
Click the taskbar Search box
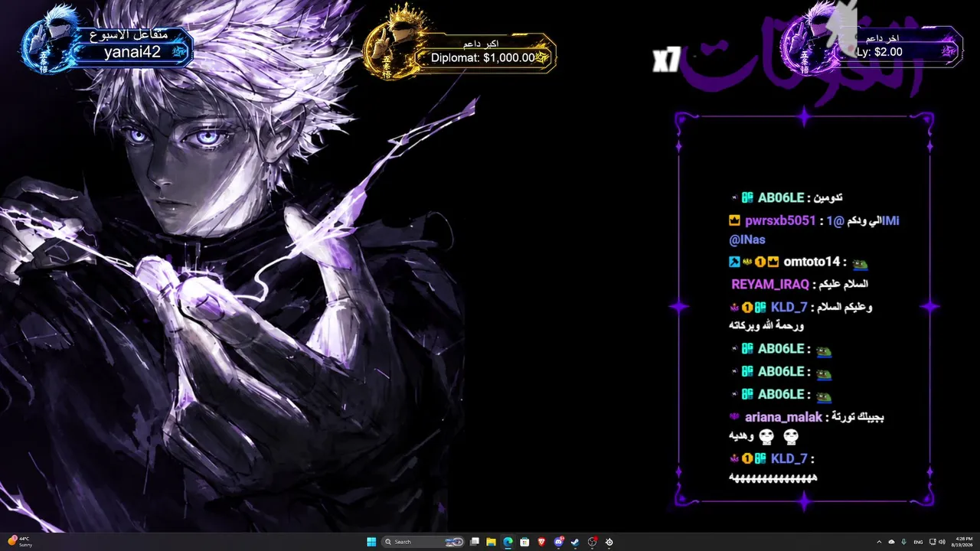coord(423,542)
